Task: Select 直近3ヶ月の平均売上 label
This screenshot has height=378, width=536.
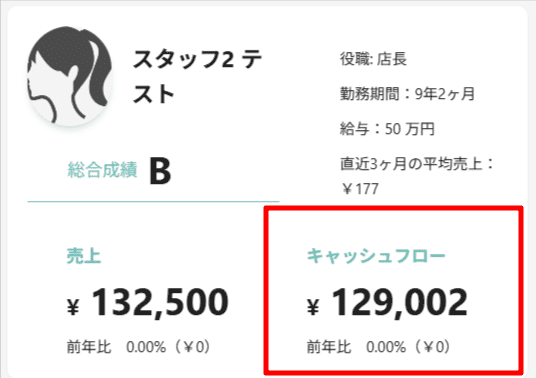Action: pyautogui.click(x=417, y=164)
